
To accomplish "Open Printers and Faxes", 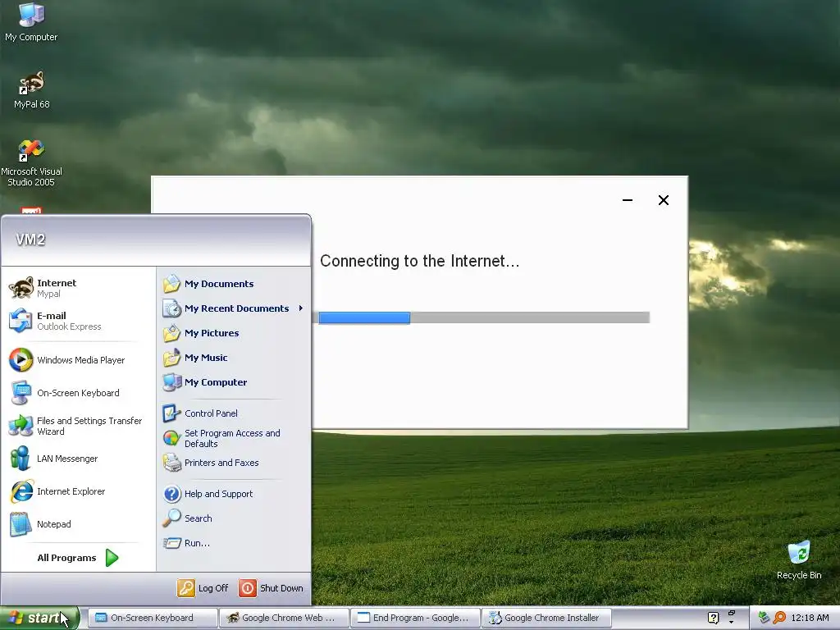I will (234, 463).
